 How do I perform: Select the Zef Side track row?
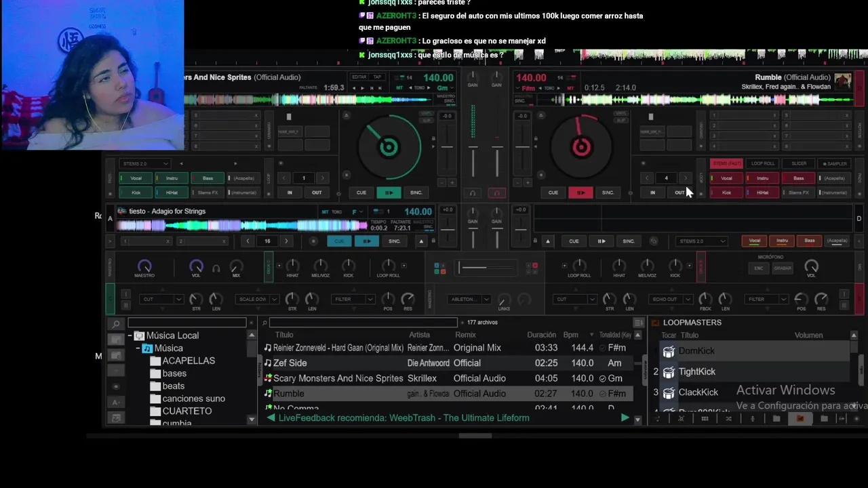(x=448, y=363)
